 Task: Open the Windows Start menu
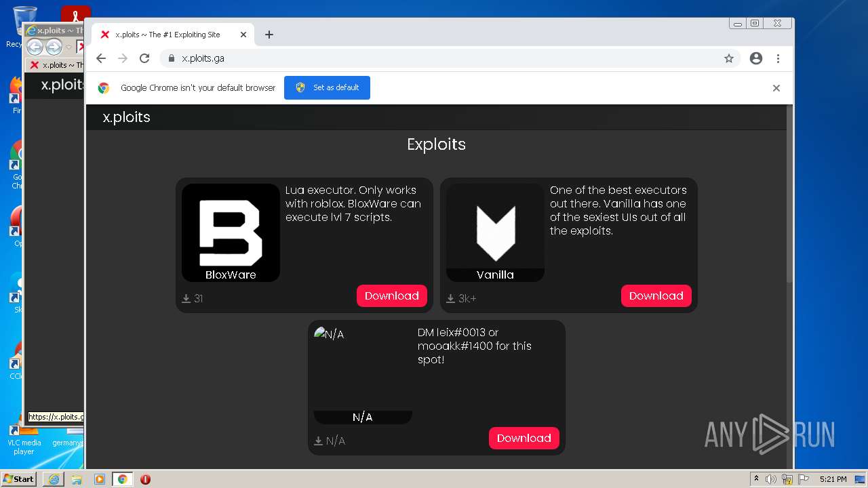[19, 479]
